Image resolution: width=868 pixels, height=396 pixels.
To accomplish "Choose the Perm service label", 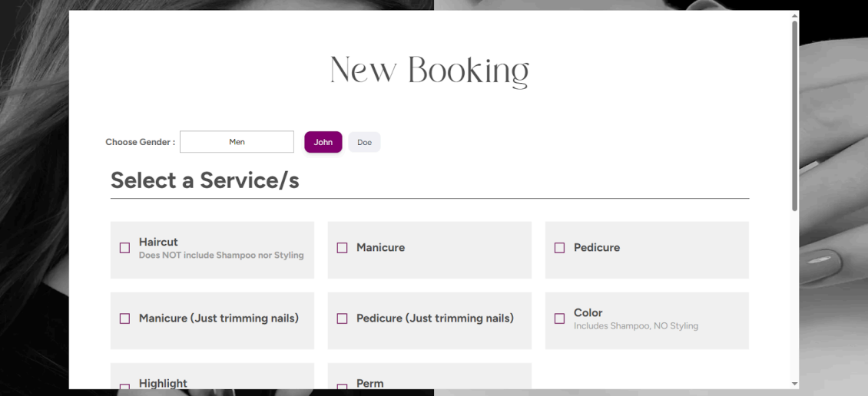I will (x=369, y=383).
